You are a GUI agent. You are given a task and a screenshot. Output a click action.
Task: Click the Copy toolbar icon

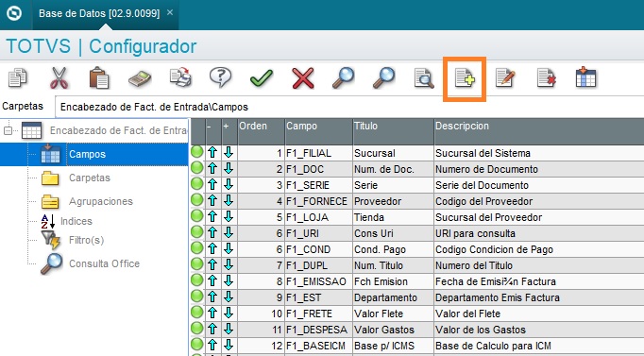18,78
